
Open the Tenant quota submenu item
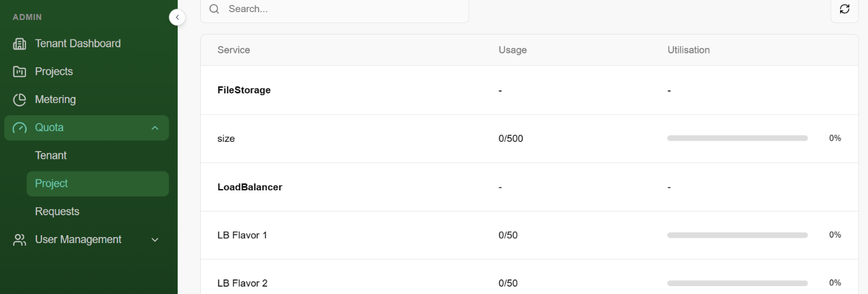point(51,155)
